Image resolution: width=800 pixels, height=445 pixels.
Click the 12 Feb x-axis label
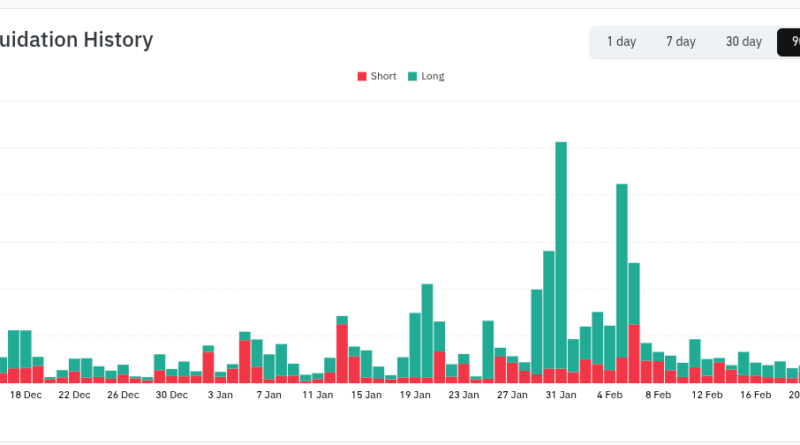pyautogui.click(x=706, y=395)
